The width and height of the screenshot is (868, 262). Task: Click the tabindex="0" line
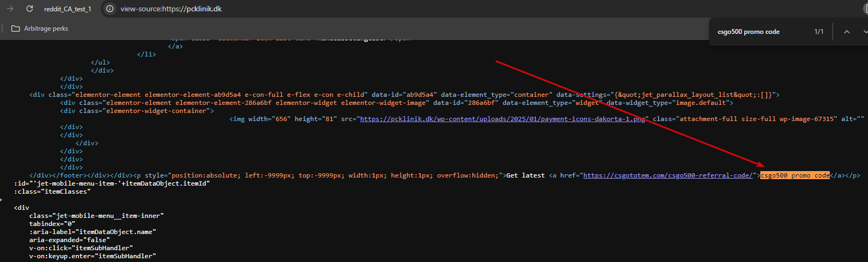[x=52, y=224]
